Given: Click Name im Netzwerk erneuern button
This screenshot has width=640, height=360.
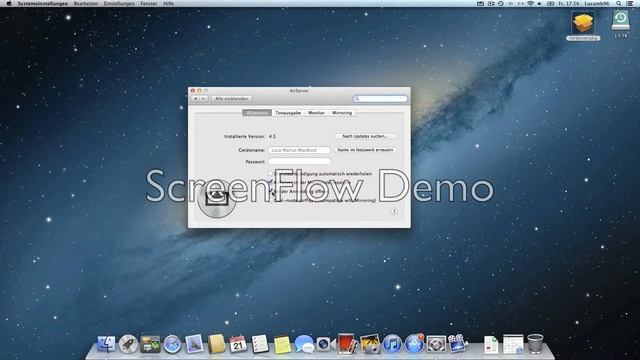Looking at the screenshot, I should coord(365,150).
